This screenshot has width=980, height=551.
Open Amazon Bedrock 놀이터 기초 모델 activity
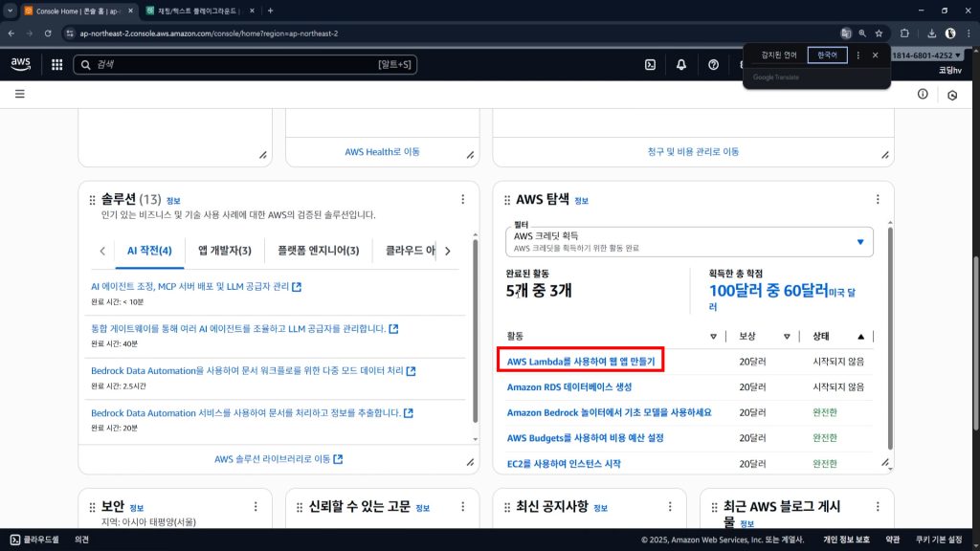tap(609, 412)
